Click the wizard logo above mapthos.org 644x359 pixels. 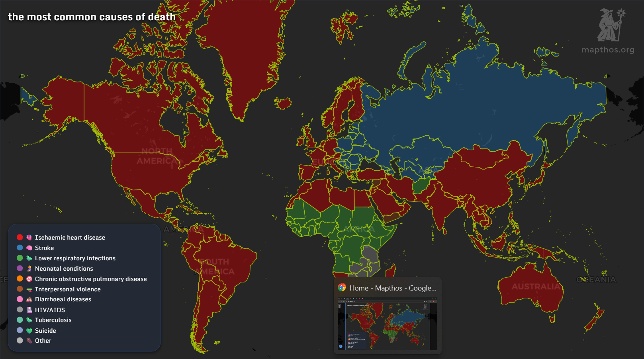click(x=610, y=25)
